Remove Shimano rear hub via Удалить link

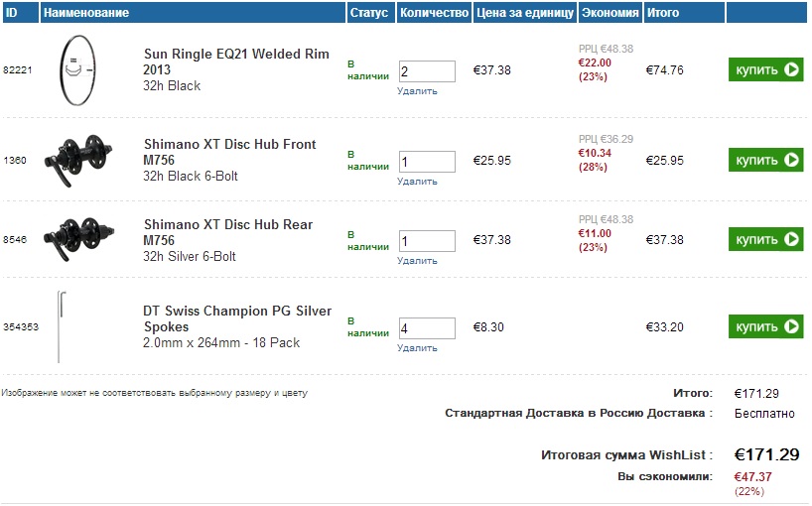tap(417, 261)
